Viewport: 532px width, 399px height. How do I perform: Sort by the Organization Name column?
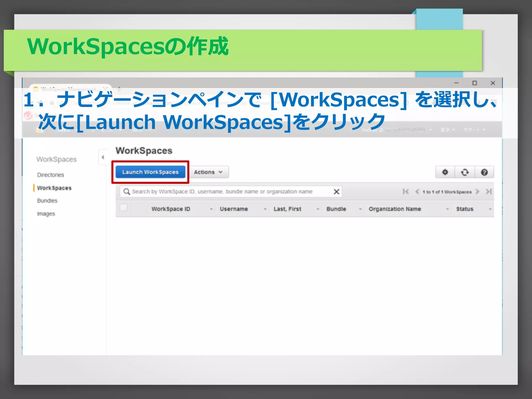click(395, 209)
